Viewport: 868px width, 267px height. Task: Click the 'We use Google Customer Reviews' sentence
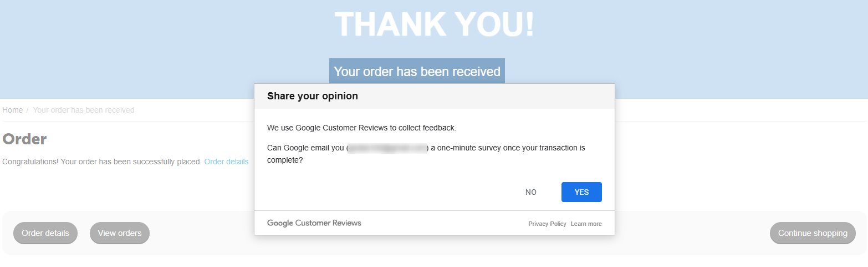(361, 128)
